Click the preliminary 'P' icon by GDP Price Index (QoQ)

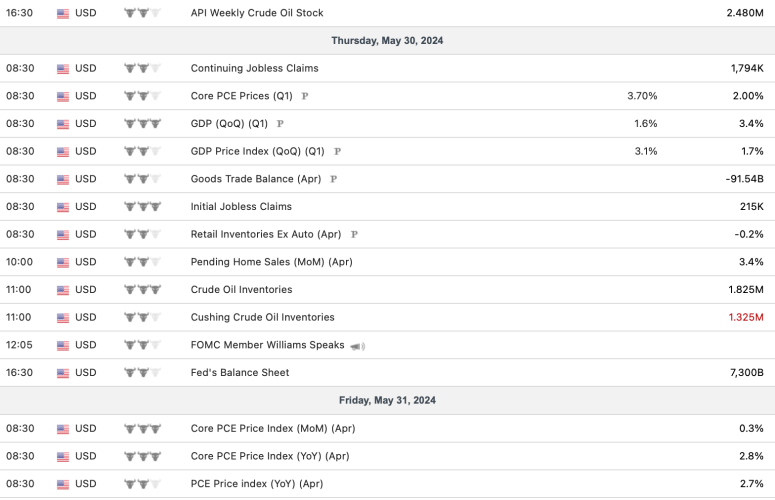(337, 152)
